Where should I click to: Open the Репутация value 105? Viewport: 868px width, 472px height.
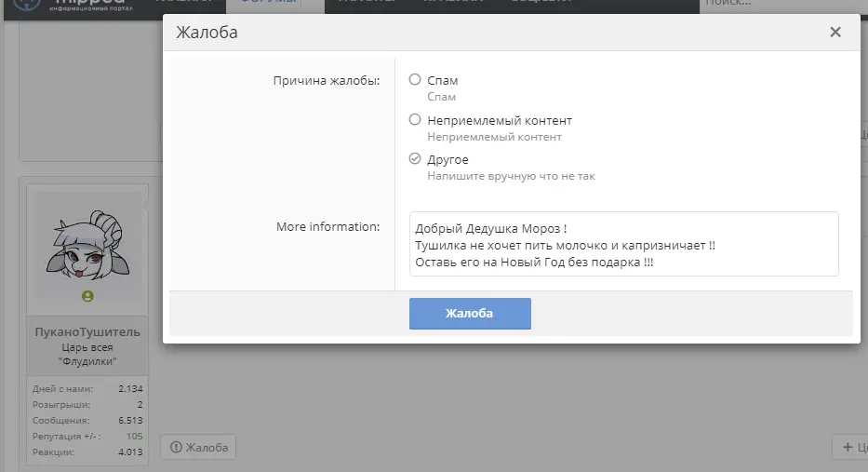[134, 437]
